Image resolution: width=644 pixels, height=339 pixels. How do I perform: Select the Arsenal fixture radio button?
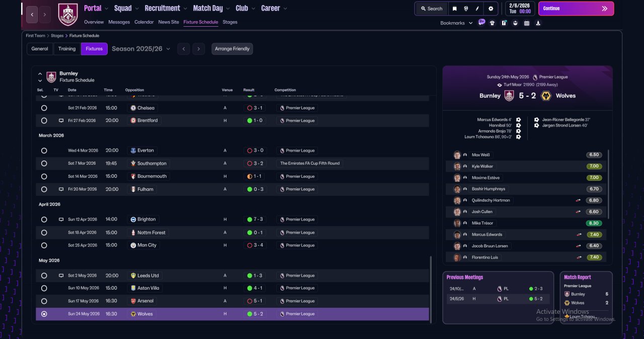[44, 301]
